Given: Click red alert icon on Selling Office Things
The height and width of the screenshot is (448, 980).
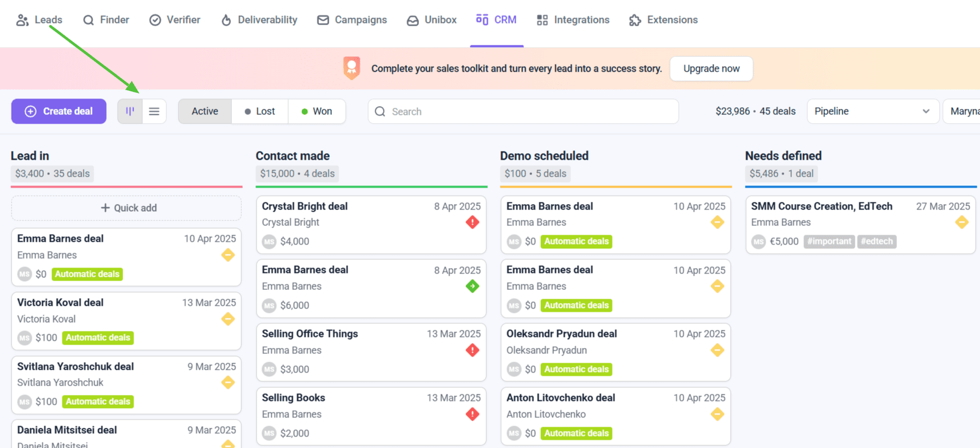Looking at the screenshot, I should (472, 350).
